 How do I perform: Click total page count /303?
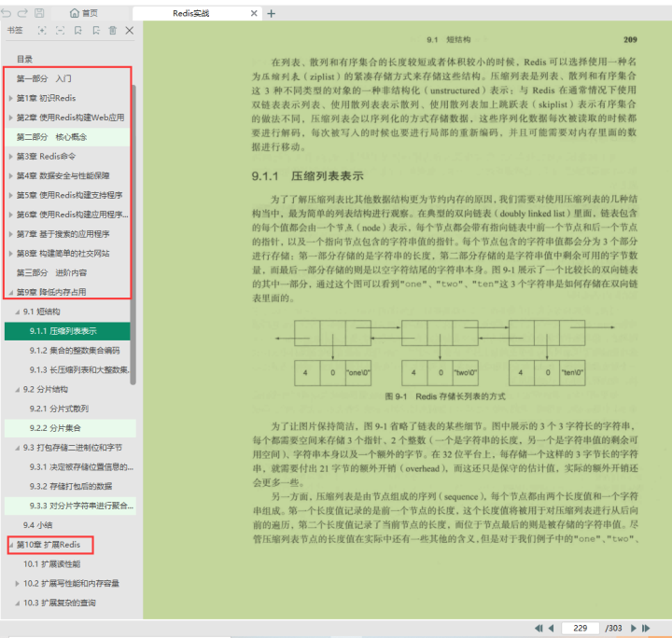click(x=613, y=628)
